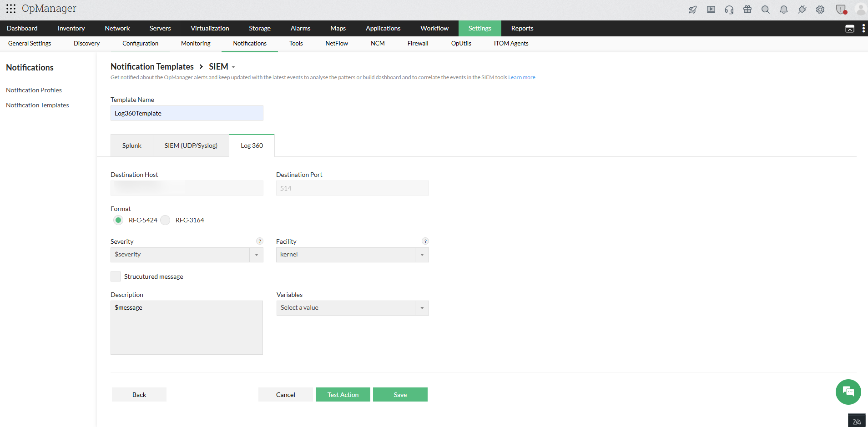Click the Destination Port field
Screen dimensions: 868x427
point(353,188)
